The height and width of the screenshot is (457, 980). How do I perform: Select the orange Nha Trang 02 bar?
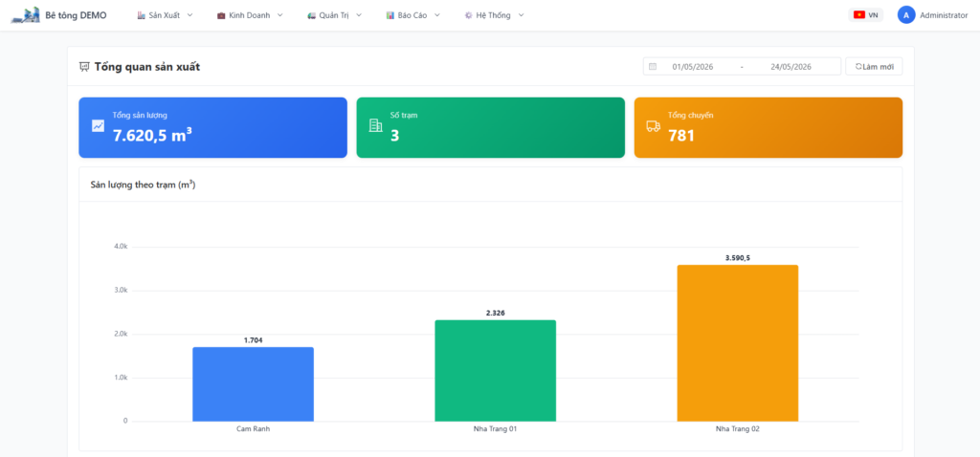738,342
